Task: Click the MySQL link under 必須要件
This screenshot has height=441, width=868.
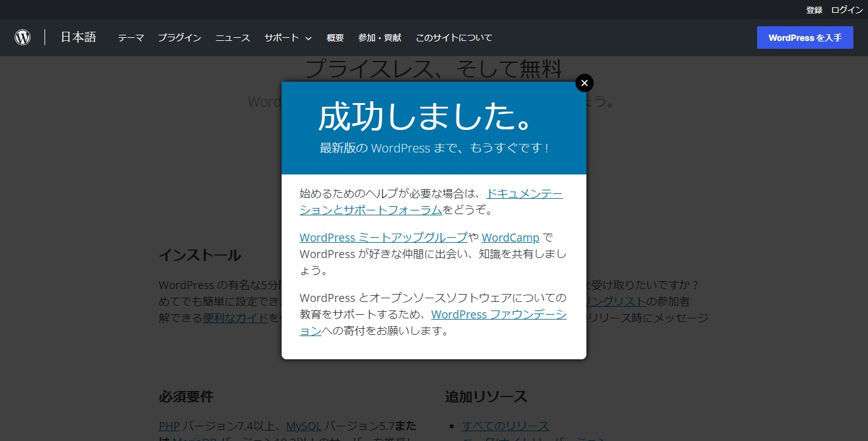Action: [304, 426]
